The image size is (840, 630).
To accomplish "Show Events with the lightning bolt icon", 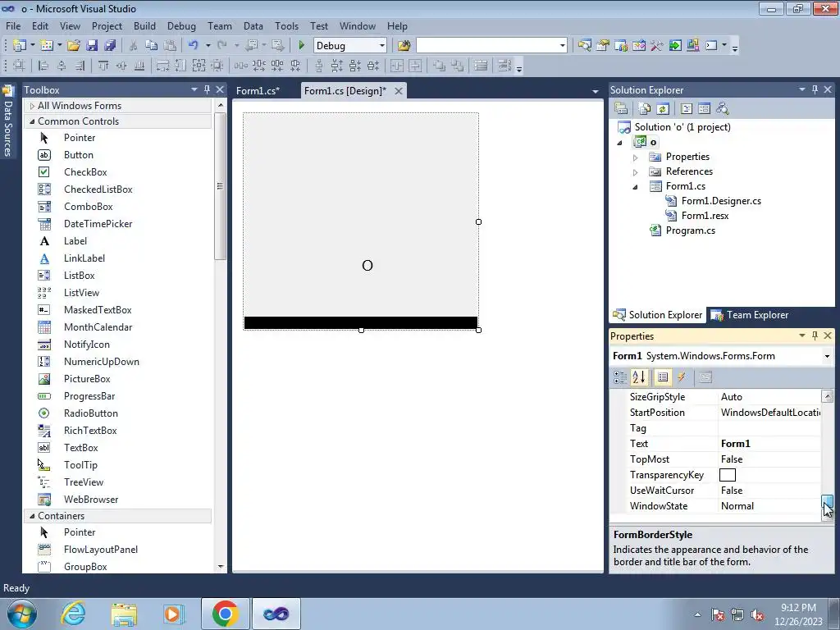I will point(682,377).
